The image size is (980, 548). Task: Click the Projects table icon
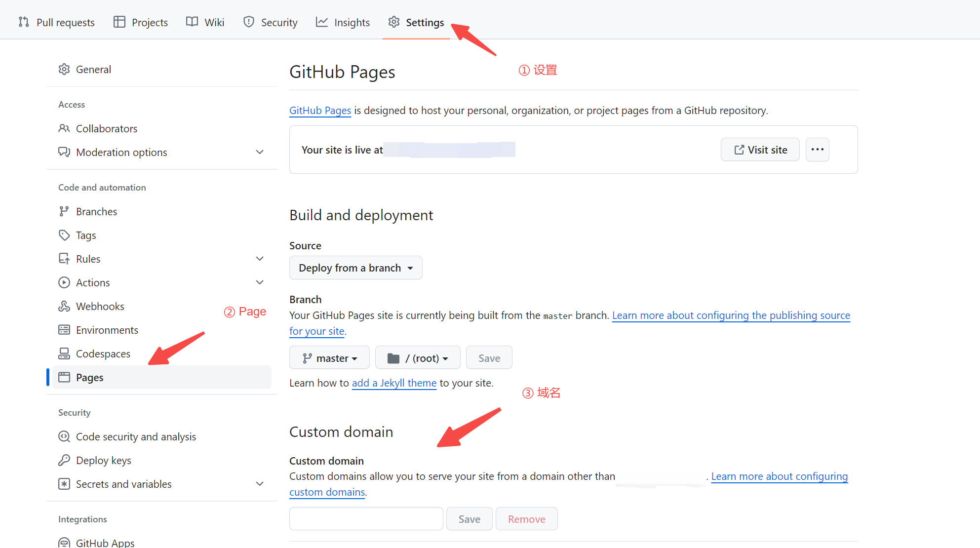tap(119, 22)
